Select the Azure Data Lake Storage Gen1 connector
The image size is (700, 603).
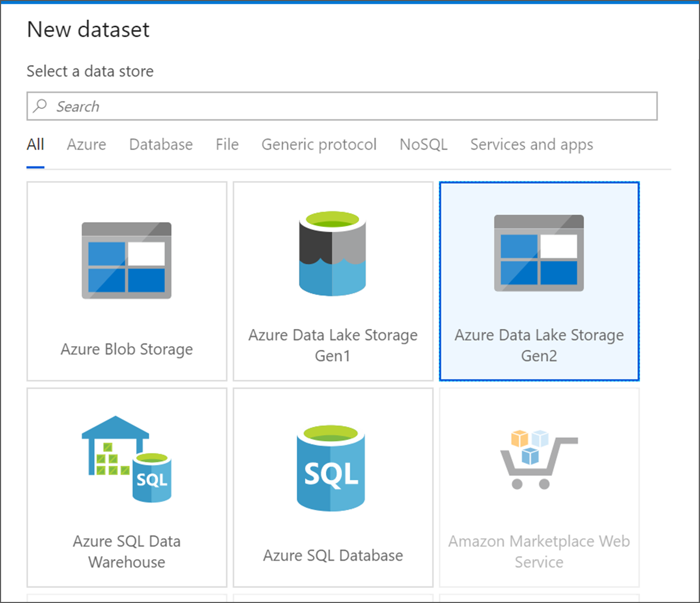(332, 280)
